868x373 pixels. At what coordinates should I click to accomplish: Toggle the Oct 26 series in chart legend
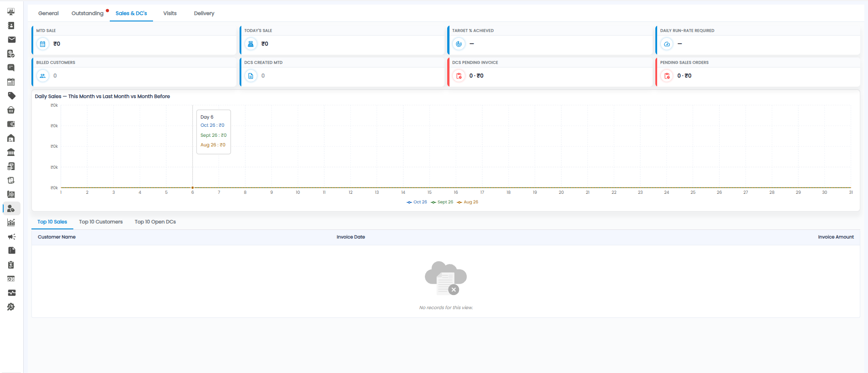point(417,202)
